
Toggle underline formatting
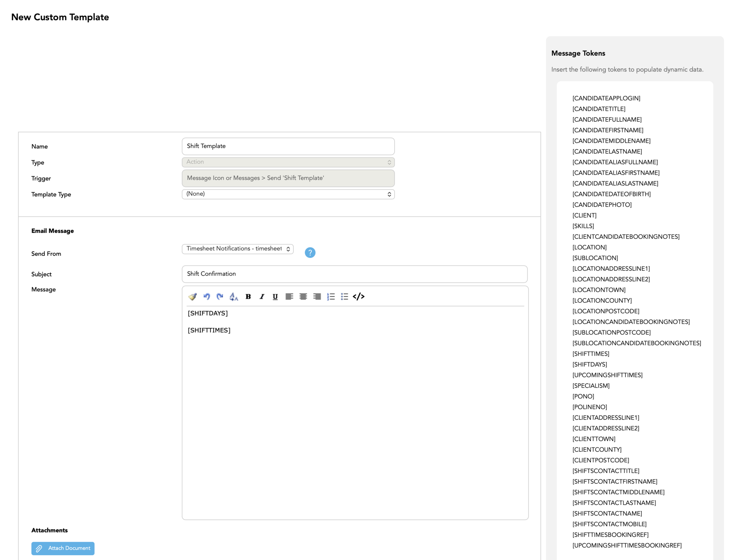coord(275,296)
